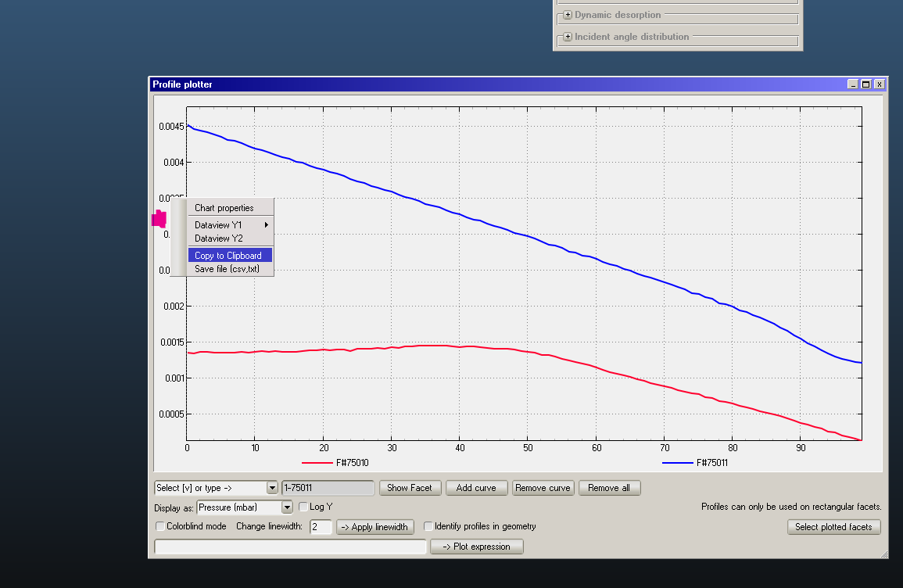
Task: Maximize the Profile plotter window
Action: coord(865,84)
